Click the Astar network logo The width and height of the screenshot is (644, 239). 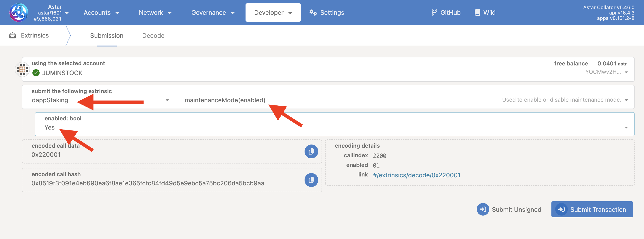[19, 12]
